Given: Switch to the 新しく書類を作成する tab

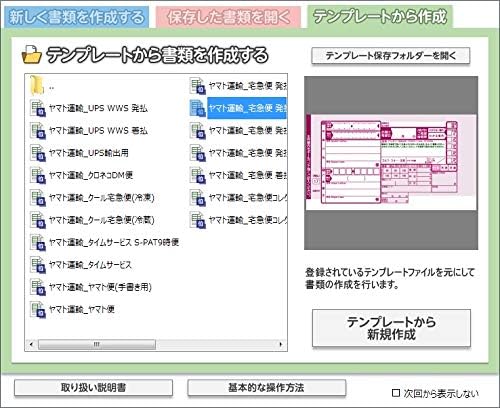Looking at the screenshot, I should [76, 17].
